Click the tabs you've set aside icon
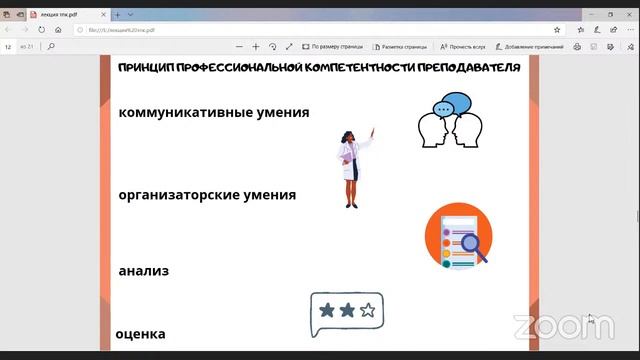 coord(7,15)
